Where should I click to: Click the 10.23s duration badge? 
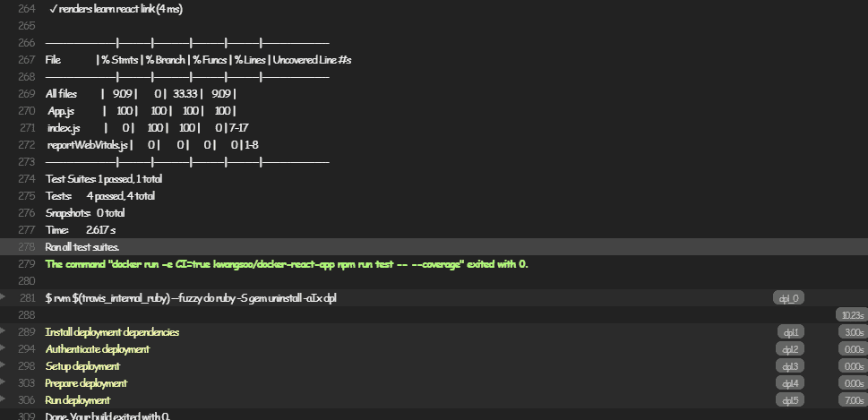click(x=852, y=315)
